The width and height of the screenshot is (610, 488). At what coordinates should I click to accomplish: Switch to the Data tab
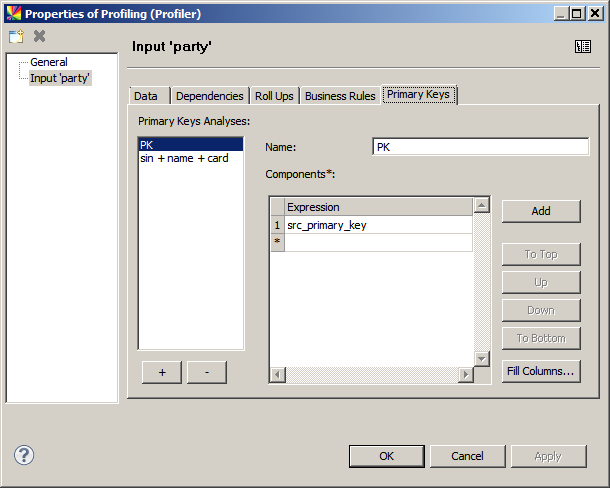coord(146,96)
